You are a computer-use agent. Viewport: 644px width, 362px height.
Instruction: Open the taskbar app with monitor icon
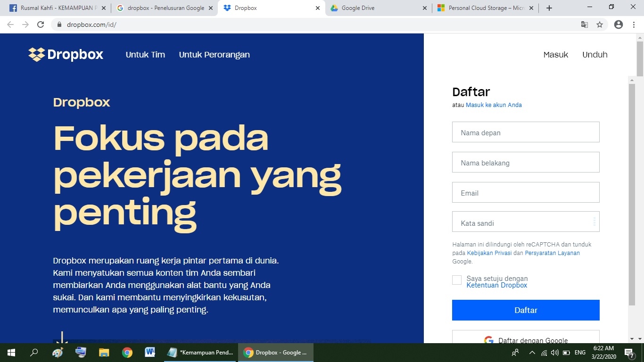point(81,353)
